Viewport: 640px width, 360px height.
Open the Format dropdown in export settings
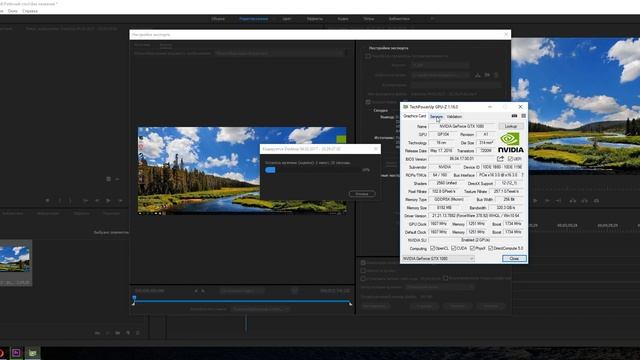tap(440, 65)
